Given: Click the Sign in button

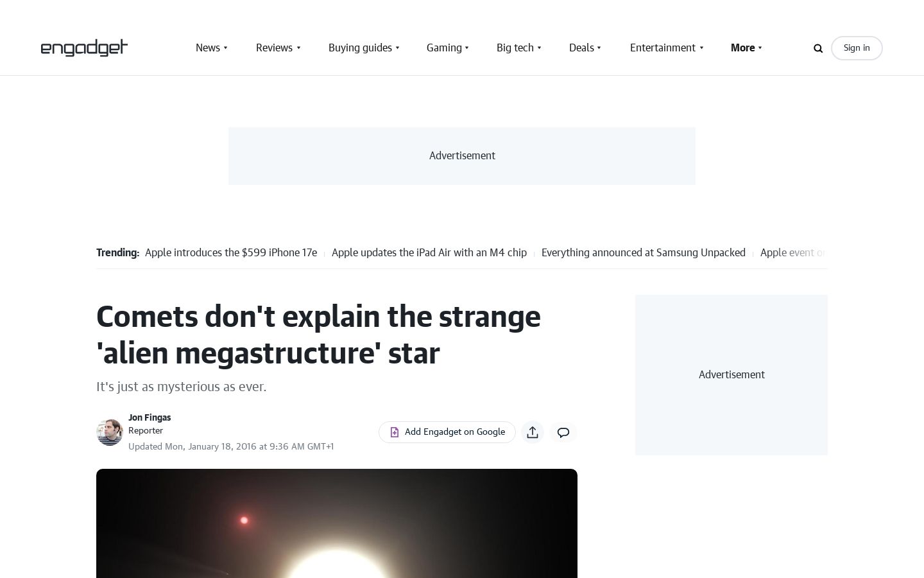Looking at the screenshot, I should coord(857,48).
